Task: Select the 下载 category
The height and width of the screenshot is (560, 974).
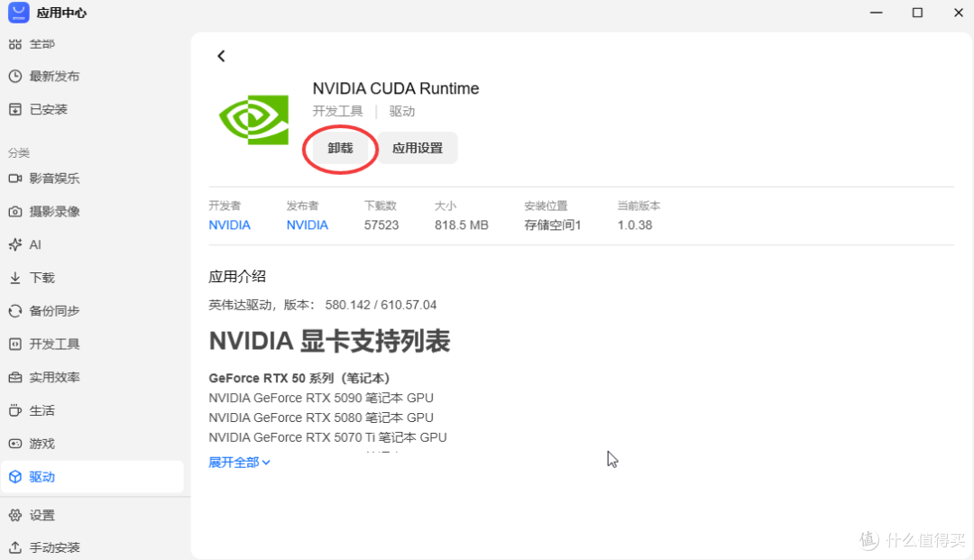Action: (x=42, y=278)
